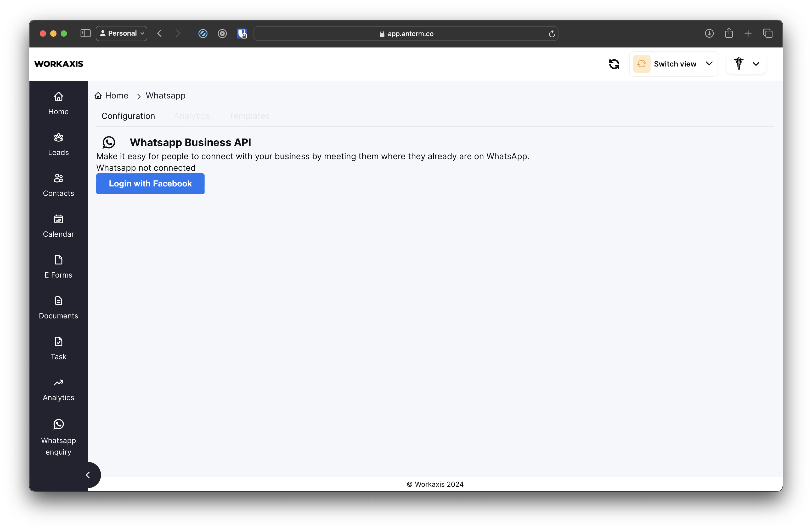Open E Forms section
The width and height of the screenshot is (812, 530).
tap(58, 267)
